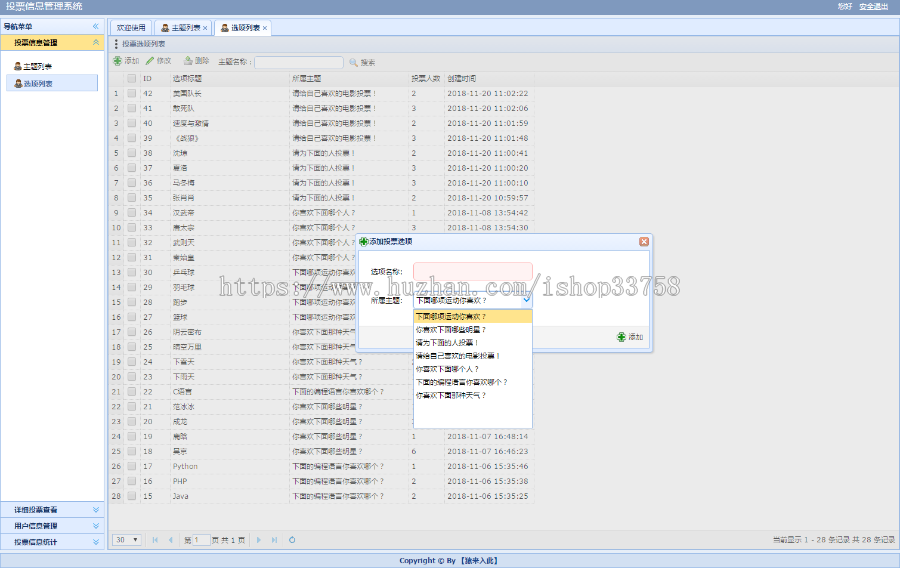Check the checkbox for the Java row
The height and width of the screenshot is (568, 900).
[x=131, y=496]
